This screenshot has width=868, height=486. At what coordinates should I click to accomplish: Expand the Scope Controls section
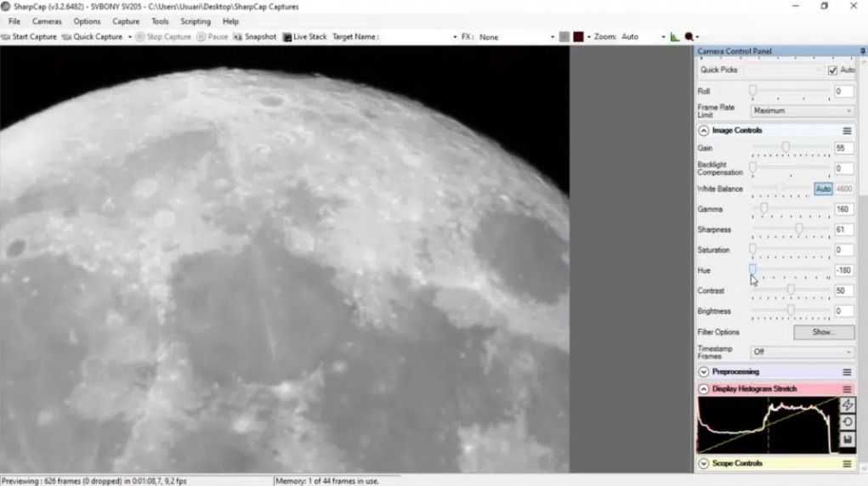tap(703, 463)
